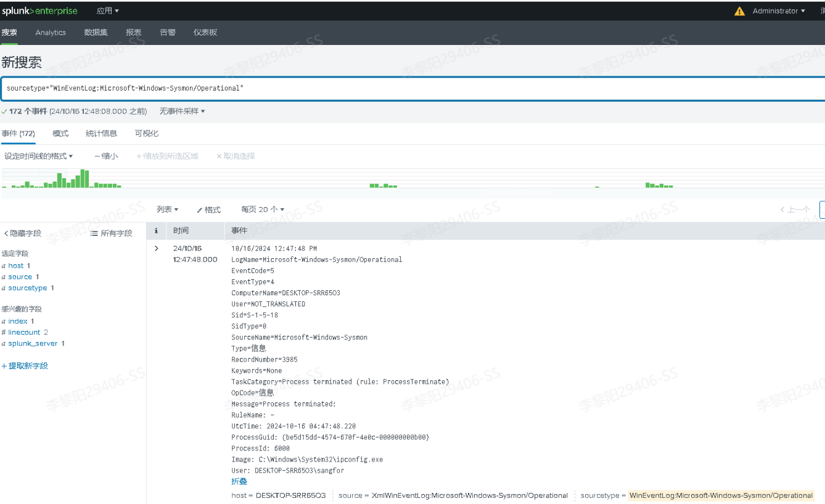The width and height of the screenshot is (825, 504).
Task: Open the 设定时间线的格式 dropdown
Action: 38,156
